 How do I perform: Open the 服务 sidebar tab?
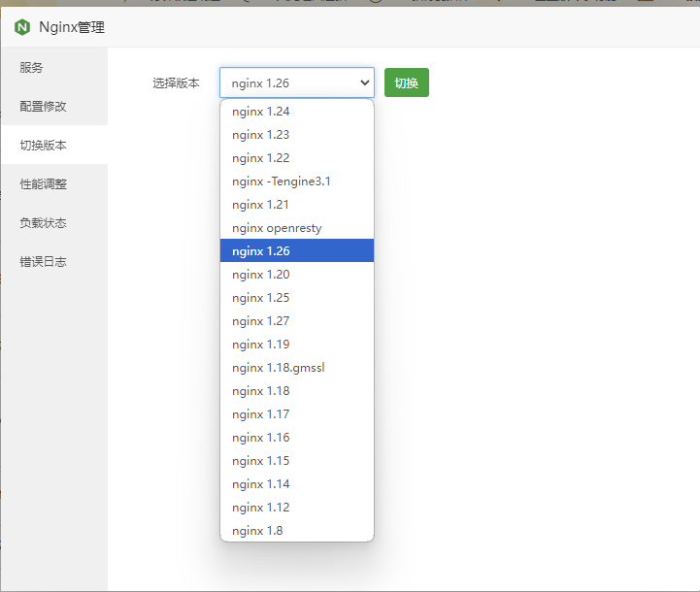click(x=54, y=67)
